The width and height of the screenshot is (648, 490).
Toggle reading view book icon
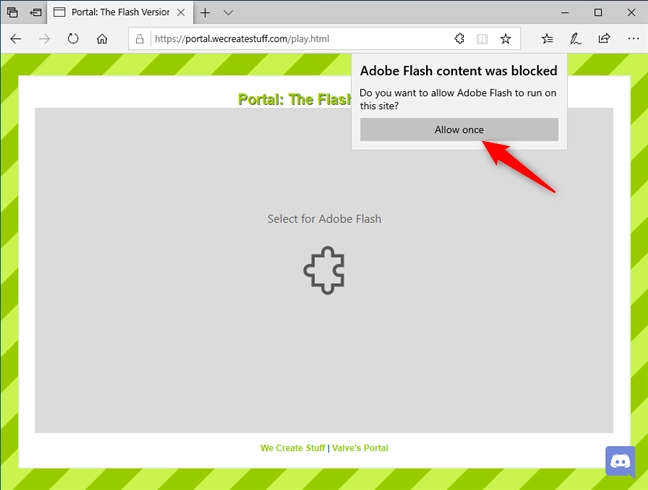pos(482,39)
